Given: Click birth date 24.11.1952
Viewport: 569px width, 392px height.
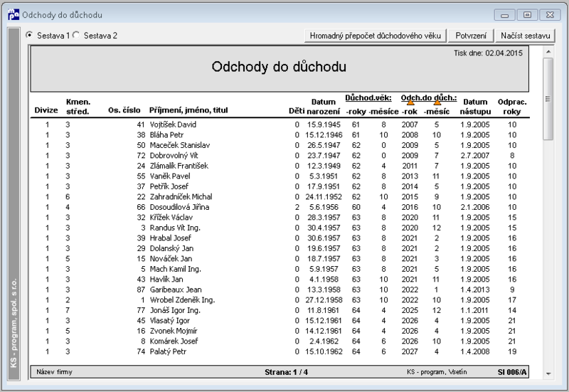Looking at the screenshot, I should [x=324, y=197].
